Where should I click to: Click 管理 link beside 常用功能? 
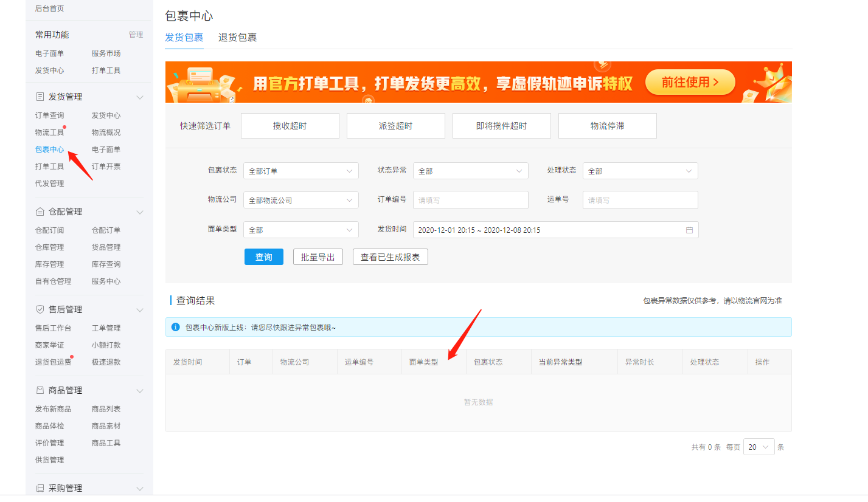[x=136, y=35]
